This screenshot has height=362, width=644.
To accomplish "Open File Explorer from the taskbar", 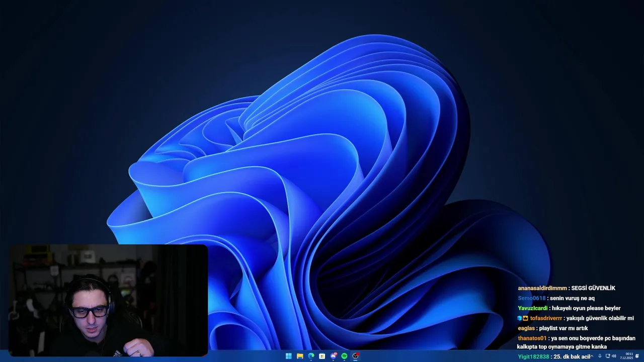I will tap(300, 356).
